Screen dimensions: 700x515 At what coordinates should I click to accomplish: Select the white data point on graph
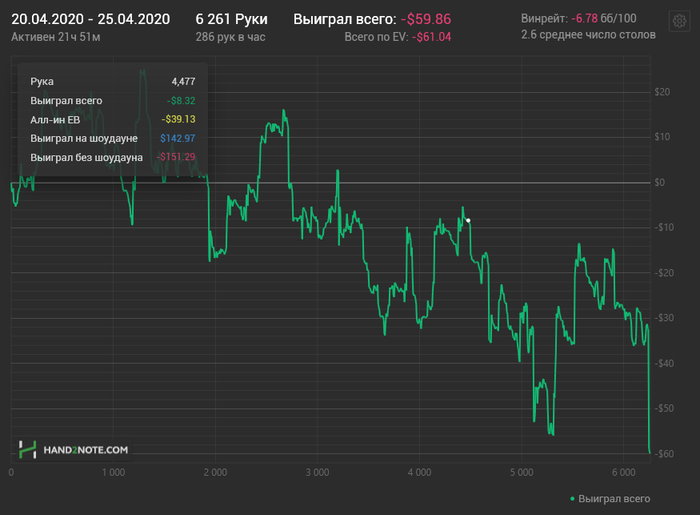point(468,220)
